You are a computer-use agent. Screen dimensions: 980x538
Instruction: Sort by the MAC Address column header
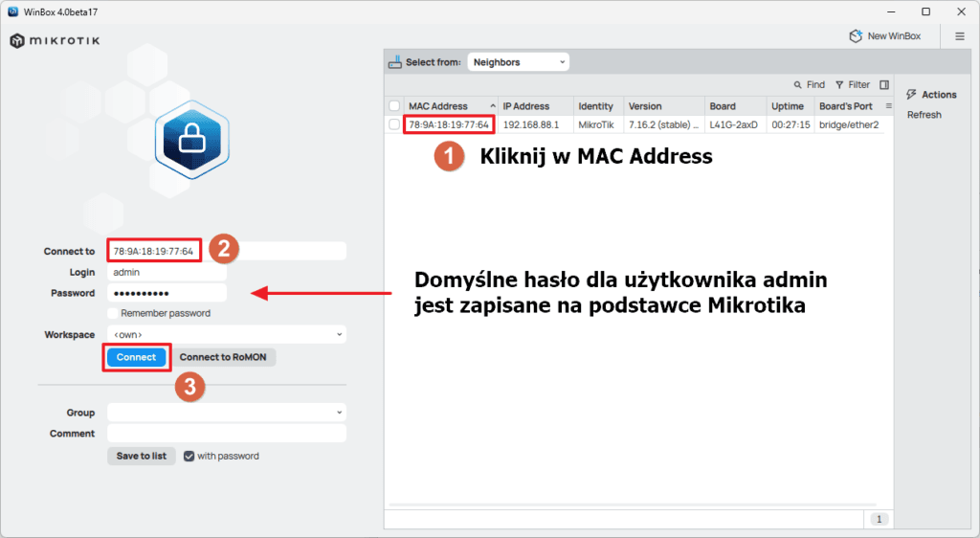pyautogui.click(x=445, y=106)
